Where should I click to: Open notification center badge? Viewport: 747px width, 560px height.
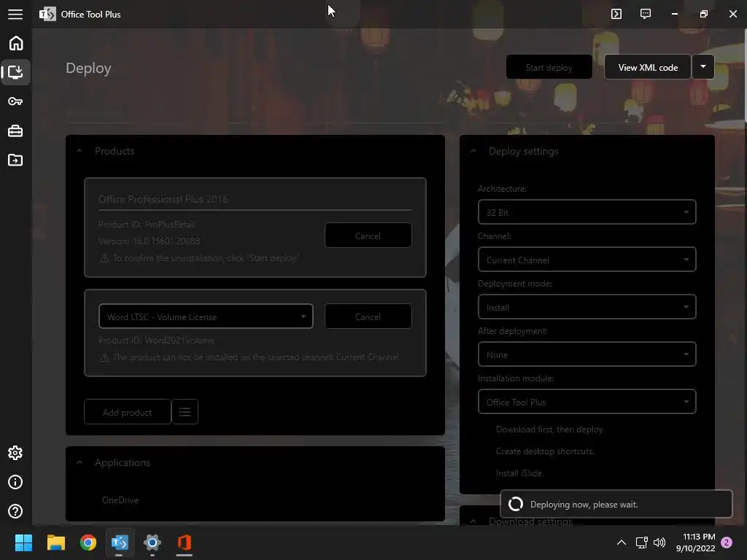[727, 542]
